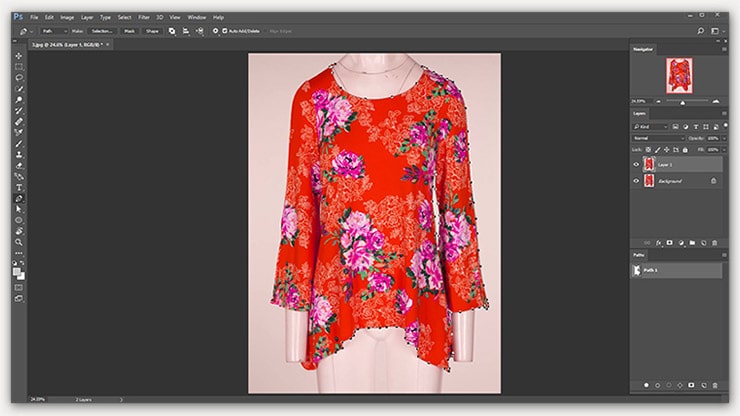This screenshot has width=740, height=416.
Task: Expand the Opacity slider arrow
Action: (723, 138)
